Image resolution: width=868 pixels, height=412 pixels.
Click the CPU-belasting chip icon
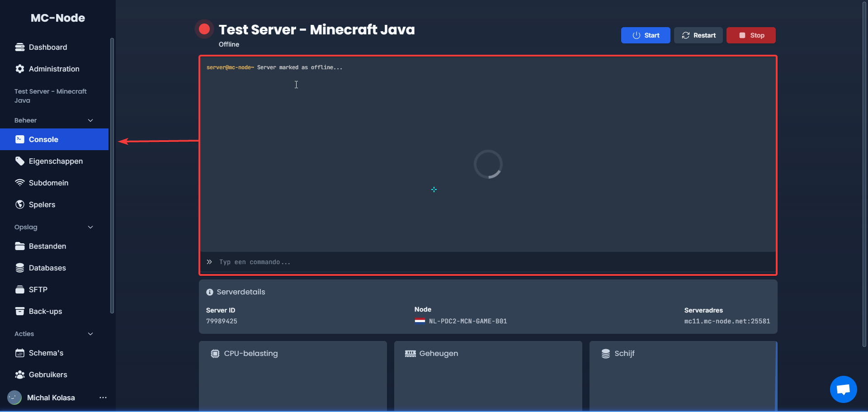[215, 354]
